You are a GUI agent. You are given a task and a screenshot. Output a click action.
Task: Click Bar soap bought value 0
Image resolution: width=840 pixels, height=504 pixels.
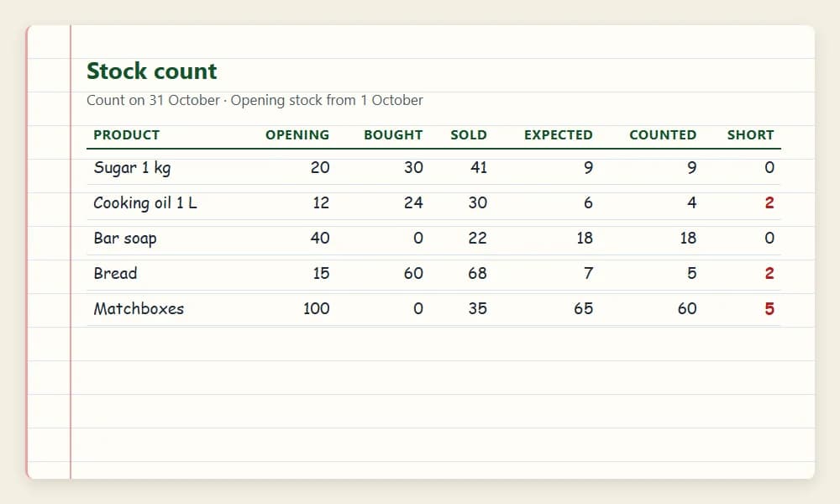click(418, 239)
